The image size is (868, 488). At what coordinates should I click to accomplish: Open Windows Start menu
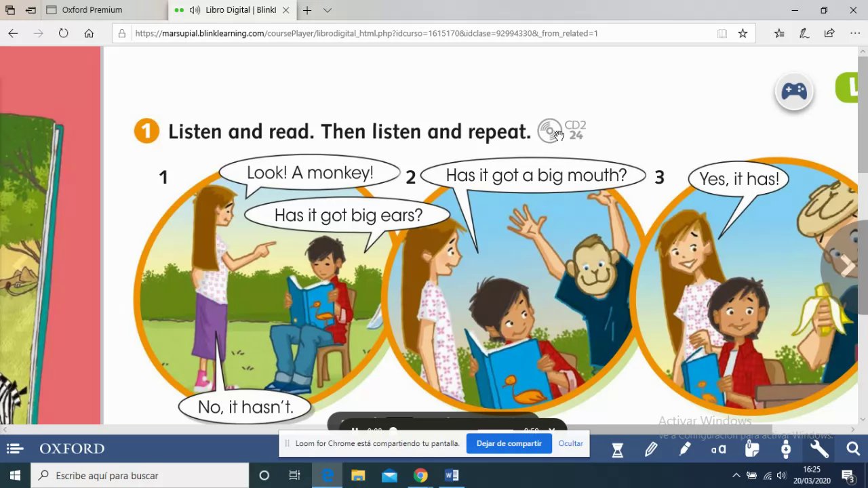click(x=15, y=476)
